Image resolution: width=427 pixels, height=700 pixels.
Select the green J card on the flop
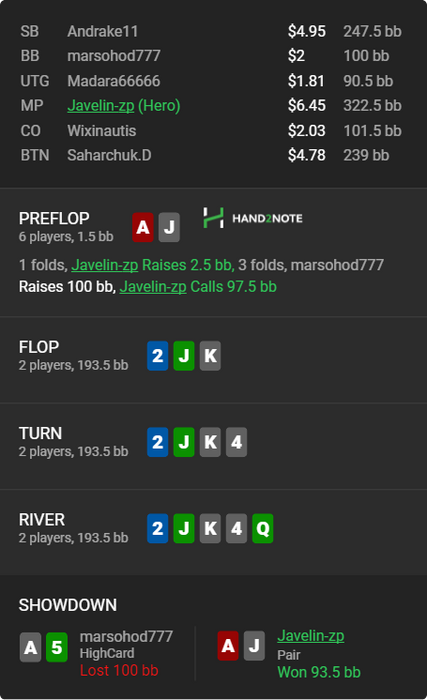click(x=184, y=356)
